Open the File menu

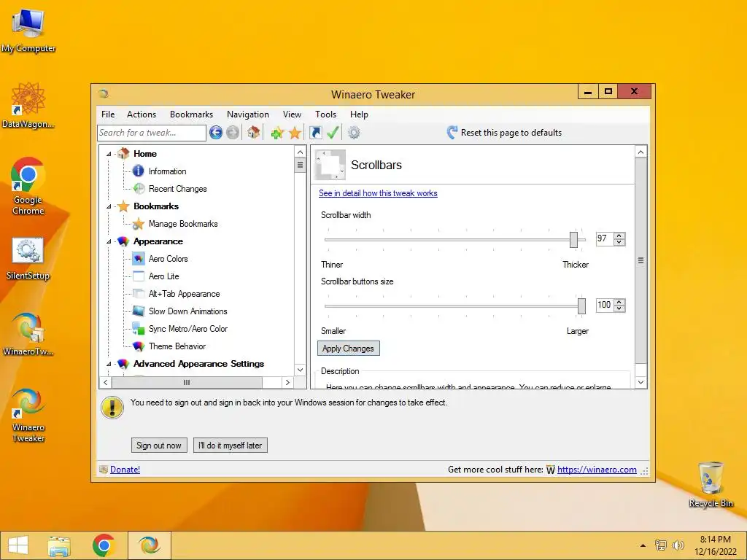point(108,114)
